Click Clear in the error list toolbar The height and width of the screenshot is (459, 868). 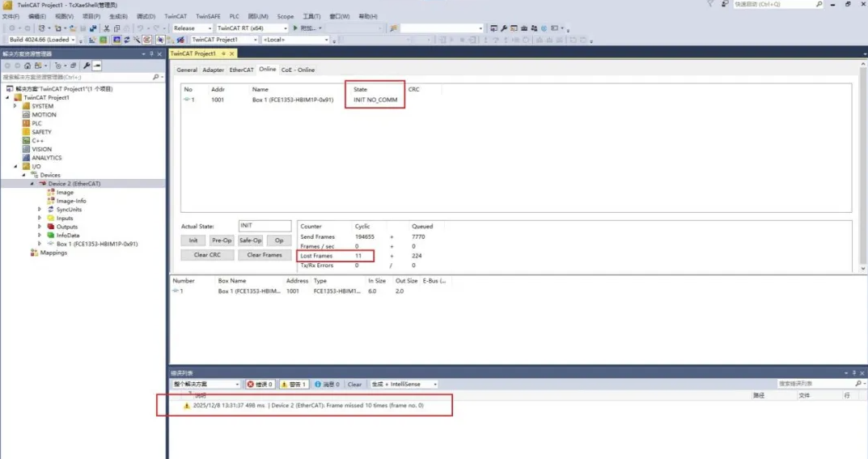pos(354,385)
